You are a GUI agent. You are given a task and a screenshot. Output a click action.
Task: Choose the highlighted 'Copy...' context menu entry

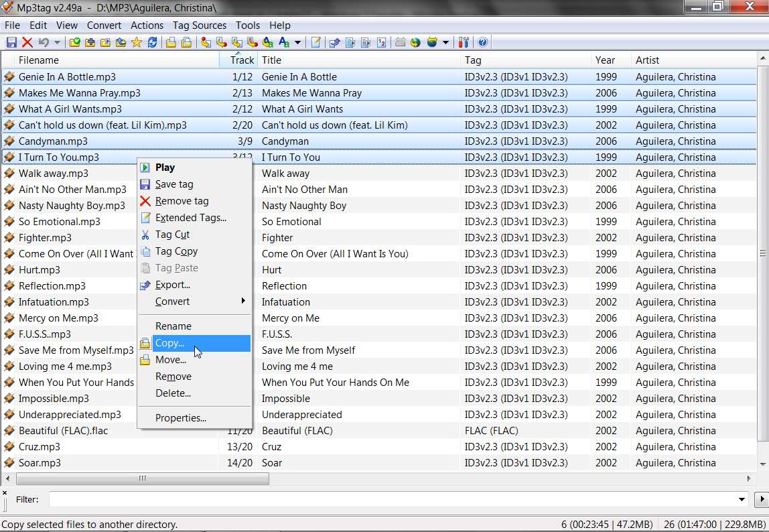pos(195,343)
